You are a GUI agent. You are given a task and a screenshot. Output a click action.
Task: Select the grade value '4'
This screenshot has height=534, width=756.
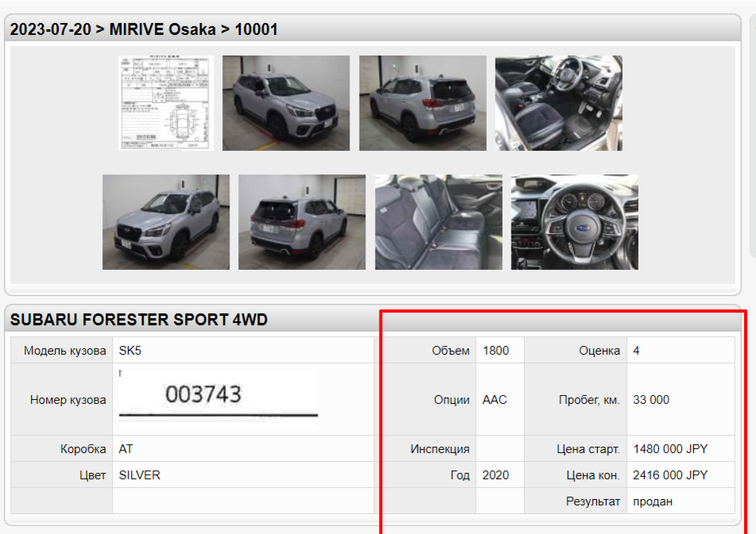click(636, 351)
